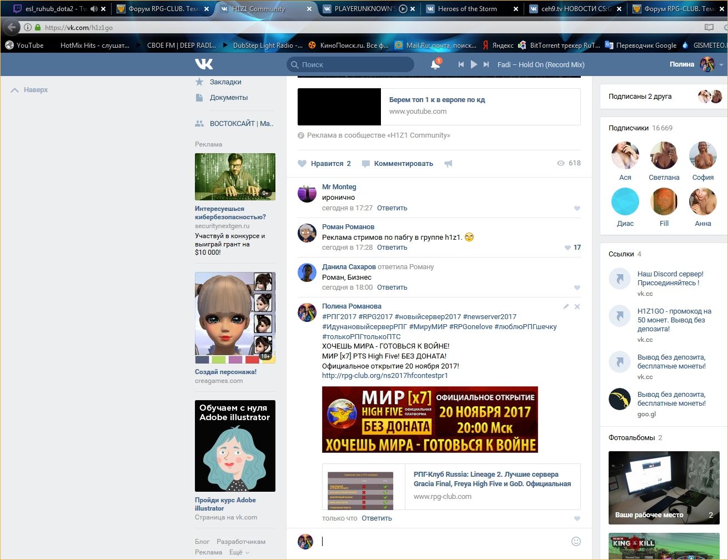Open subscriber Диас's avatar

click(x=625, y=201)
